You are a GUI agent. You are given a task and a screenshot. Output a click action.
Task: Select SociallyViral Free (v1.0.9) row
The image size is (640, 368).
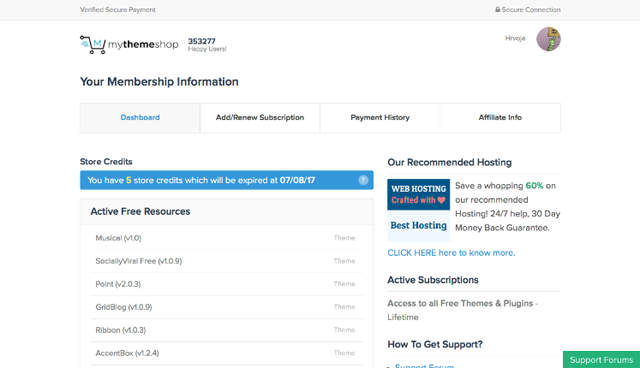(227, 261)
